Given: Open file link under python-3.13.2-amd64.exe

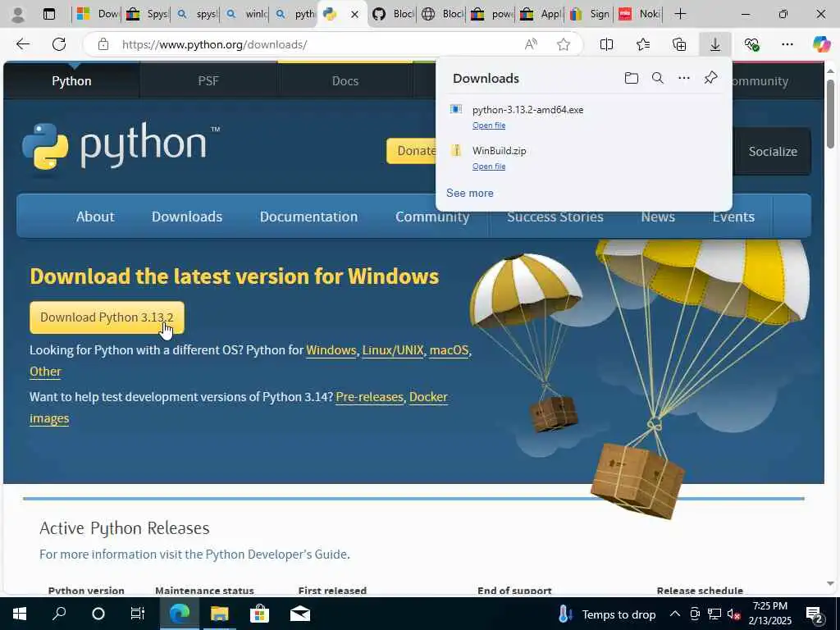Looking at the screenshot, I should [489, 126].
